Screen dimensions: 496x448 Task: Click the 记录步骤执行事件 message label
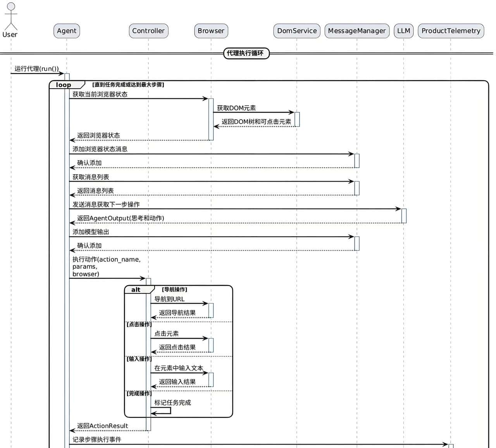coord(97,439)
